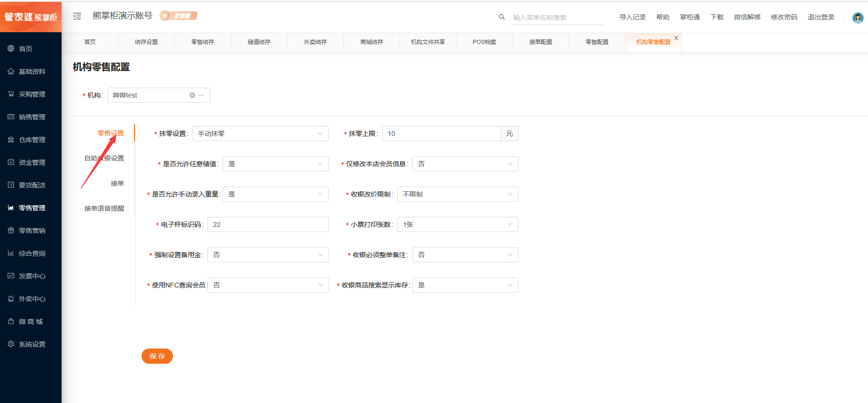The width and height of the screenshot is (868, 403).
Task: Click the 系统设置 gear icon
Action: tap(11, 344)
